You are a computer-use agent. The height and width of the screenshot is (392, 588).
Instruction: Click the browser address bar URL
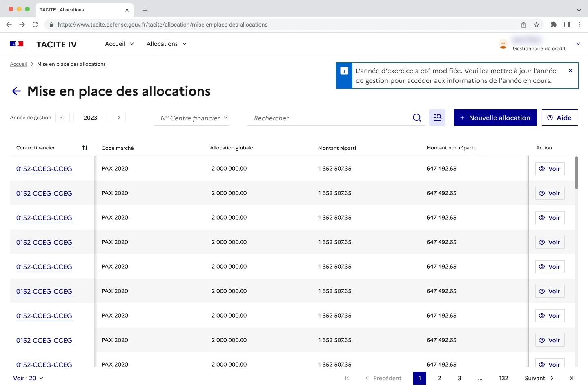point(163,24)
